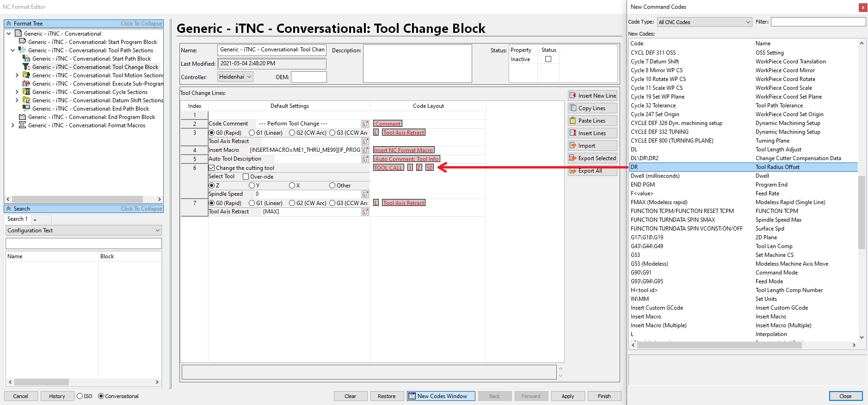Image resolution: width=868 pixels, height=405 pixels.
Task: Choose G1 (Linear) in row 3
Action: point(252,133)
